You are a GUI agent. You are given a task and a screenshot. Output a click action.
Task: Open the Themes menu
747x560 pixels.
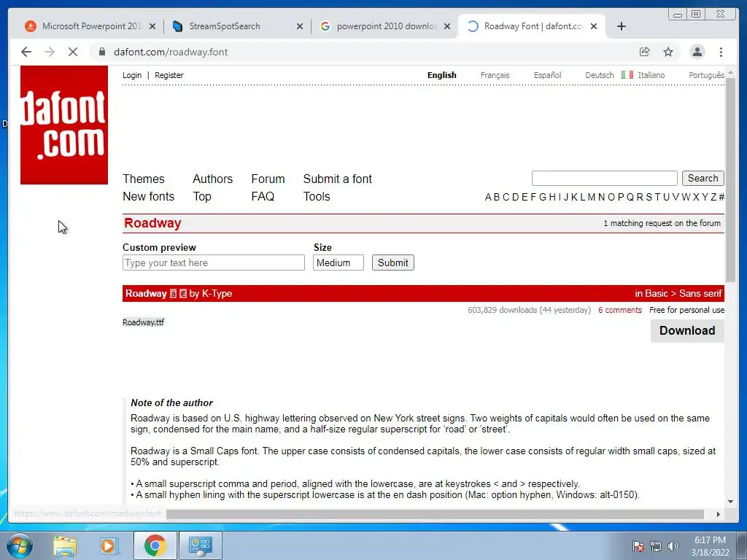point(144,179)
